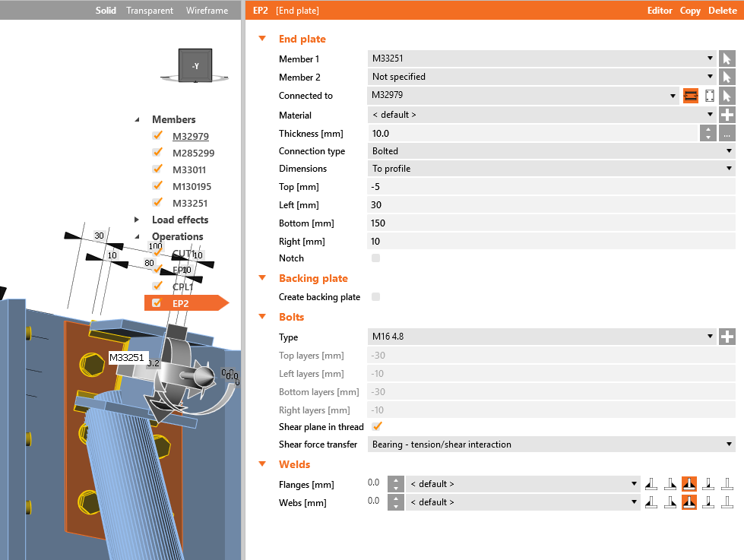Enable the Create backing plate checkbox
Image resolution: width=744 pixels, height=560 pixels.
tap(375, 296)
